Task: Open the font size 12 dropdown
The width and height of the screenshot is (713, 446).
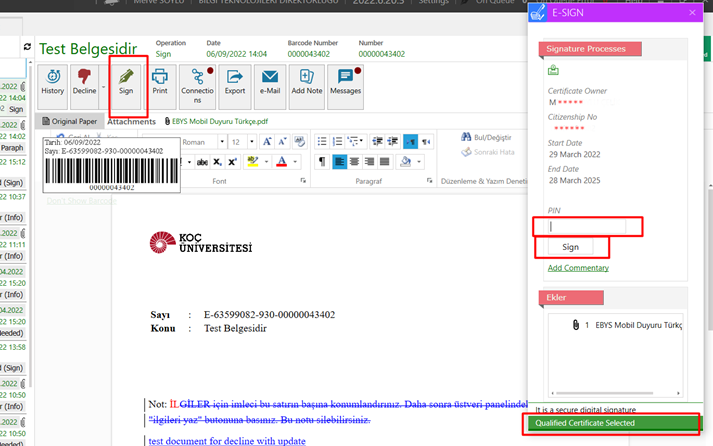Action: click(250, 142)
